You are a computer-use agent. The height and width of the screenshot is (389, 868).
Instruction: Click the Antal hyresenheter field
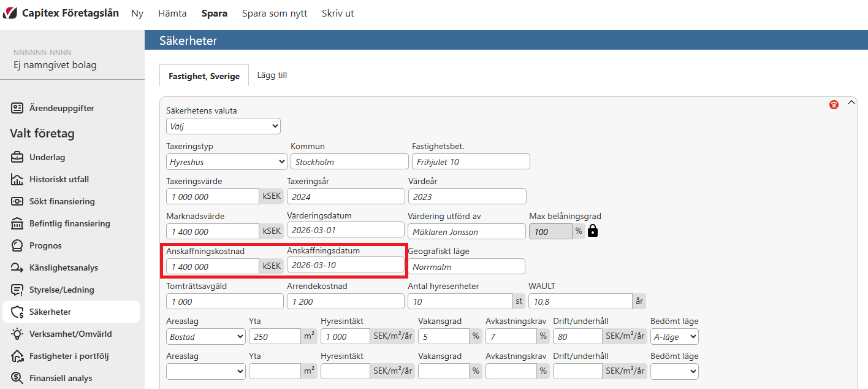pos(460,301)
